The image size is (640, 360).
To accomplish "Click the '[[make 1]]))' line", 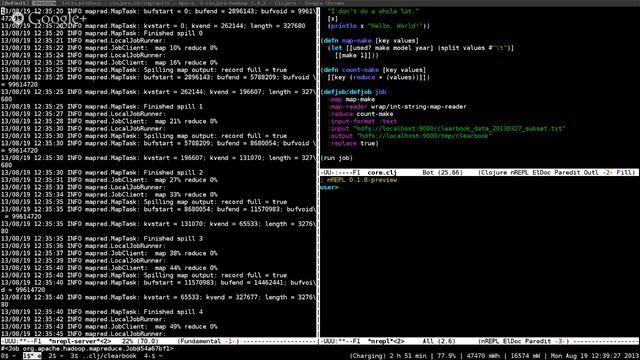I will point(357,55).
